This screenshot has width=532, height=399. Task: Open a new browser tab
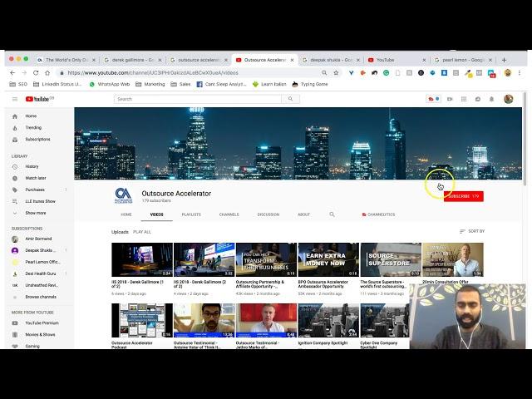point(504,60)
